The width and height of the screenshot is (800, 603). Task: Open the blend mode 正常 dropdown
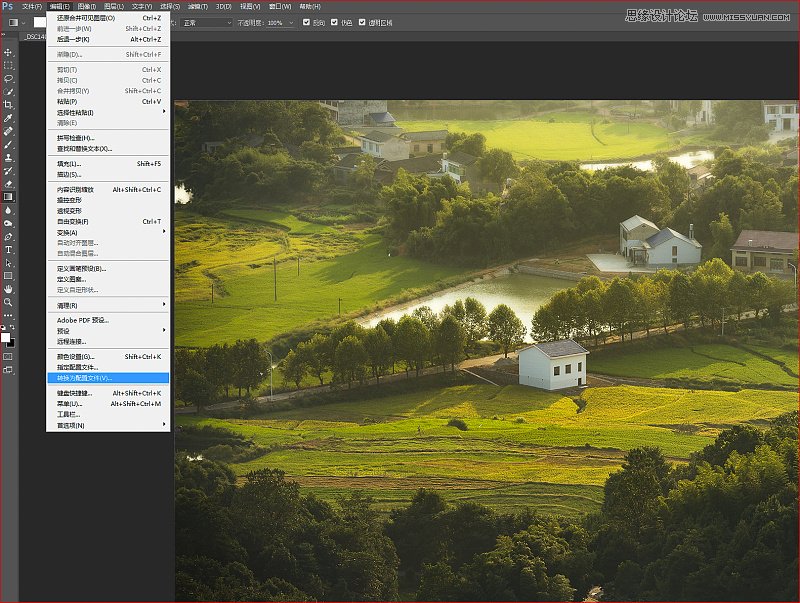click(x=207, y=23)
